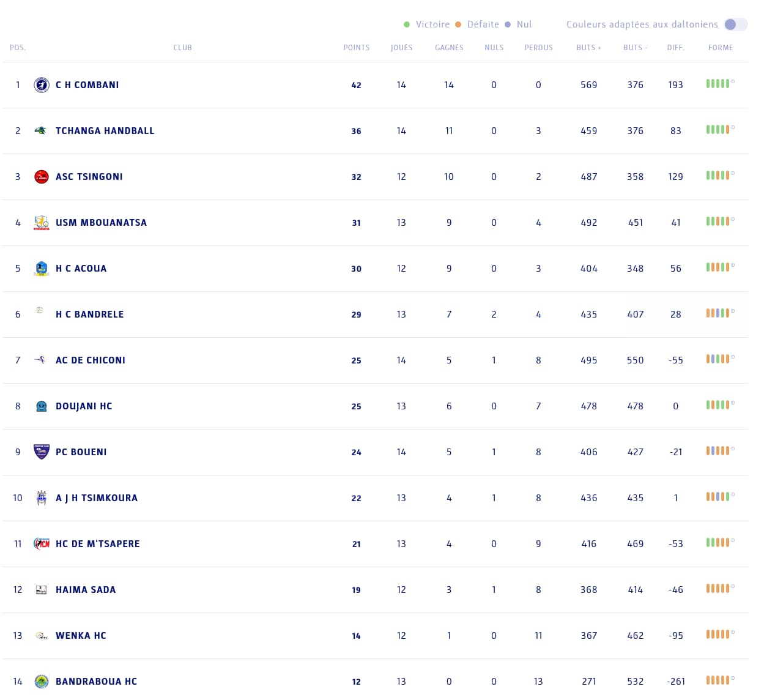Click the Doujani HC club logo

tap(42, 406)
